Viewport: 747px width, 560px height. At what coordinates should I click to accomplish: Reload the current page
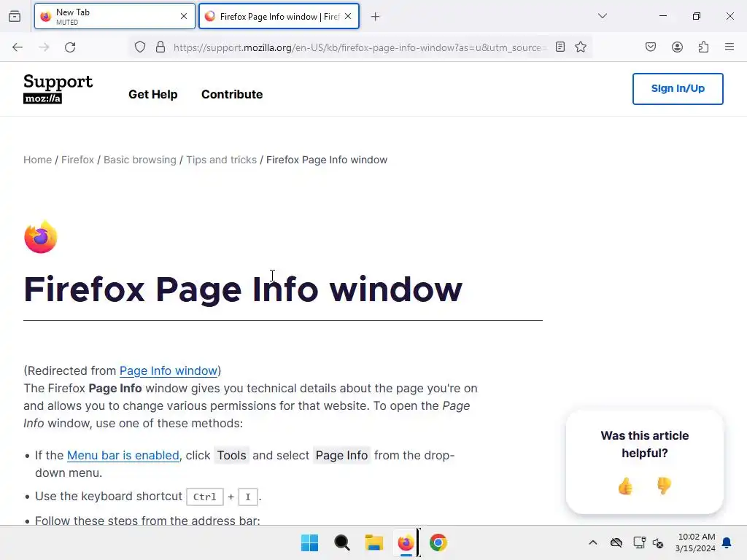(70, 47)
